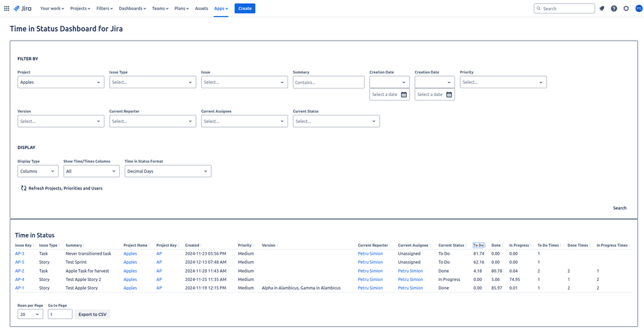Click Export to CSV button
The image size is (644, 332).
click(x=92, y=315)
